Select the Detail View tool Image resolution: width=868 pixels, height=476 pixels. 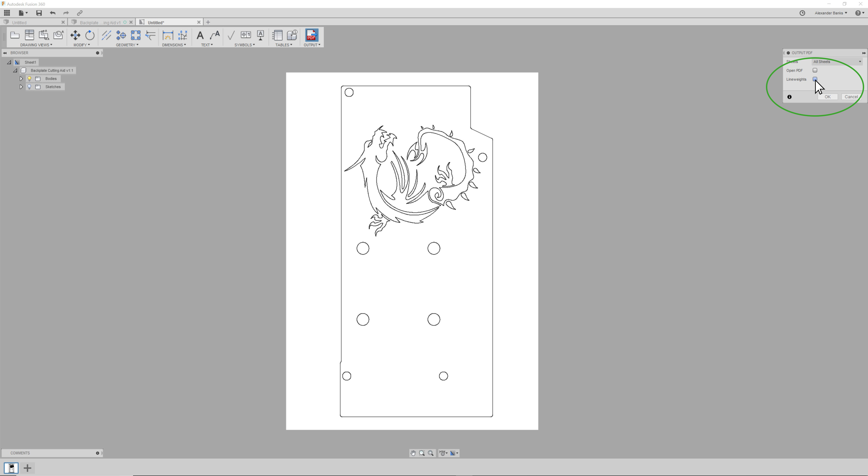tap(58, 35)
